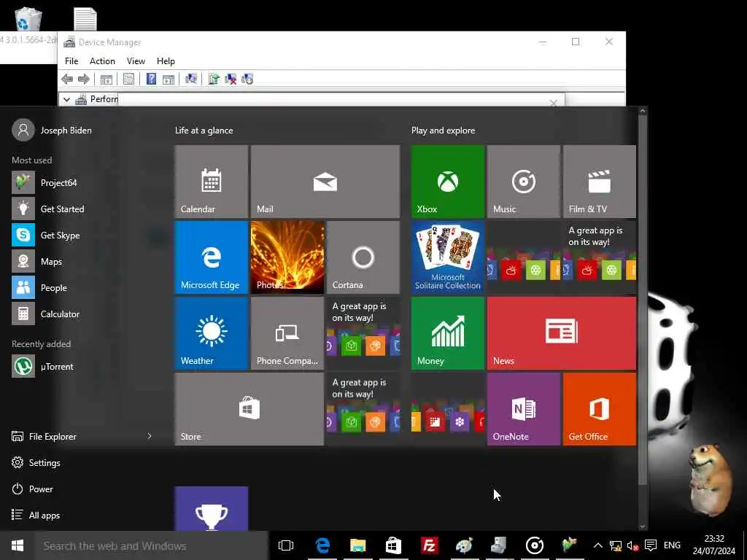The image size is (747, 560).
Task: Open the purple trophy tile
Action: point(212,508)
